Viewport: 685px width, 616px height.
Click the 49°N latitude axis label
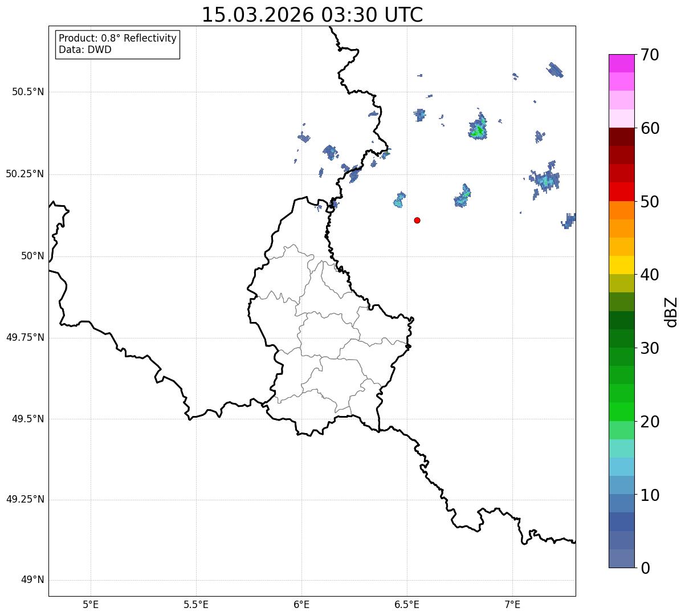32,580
